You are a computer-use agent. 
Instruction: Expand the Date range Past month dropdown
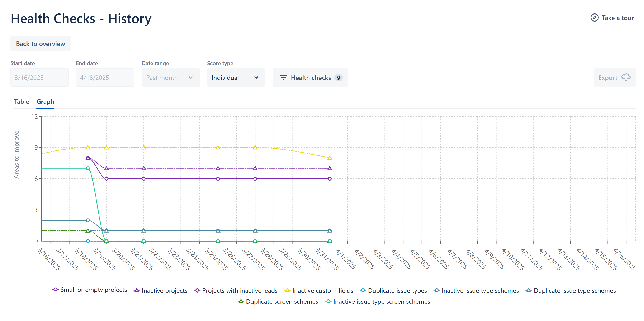coord(170,78)
